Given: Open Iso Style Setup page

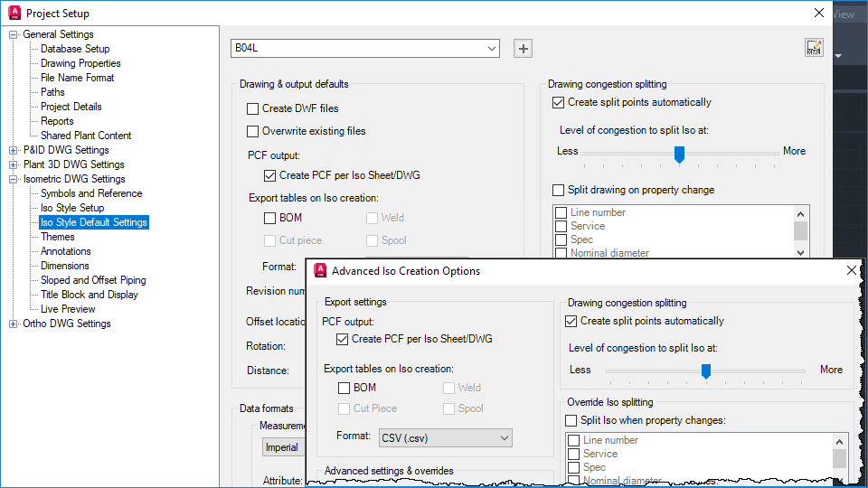Looking at the screenshot, I should click(x=72, y=208).
